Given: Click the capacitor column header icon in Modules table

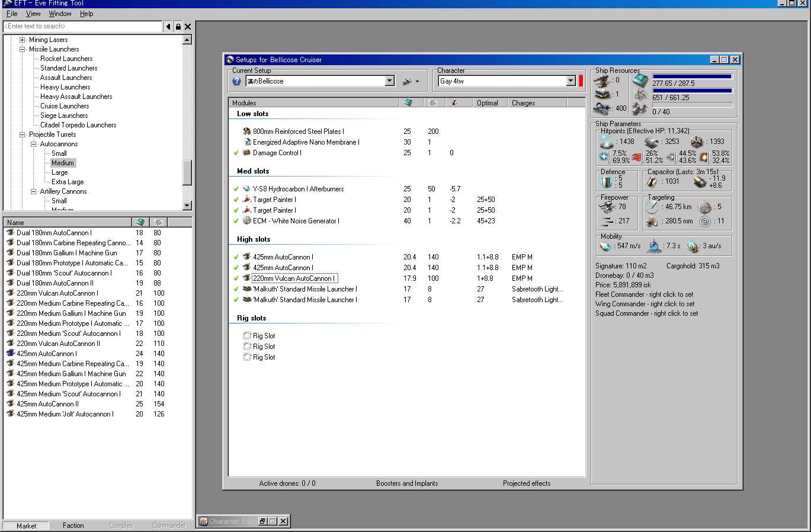Looking at the screenshot, I should click(x=454, y=102).
